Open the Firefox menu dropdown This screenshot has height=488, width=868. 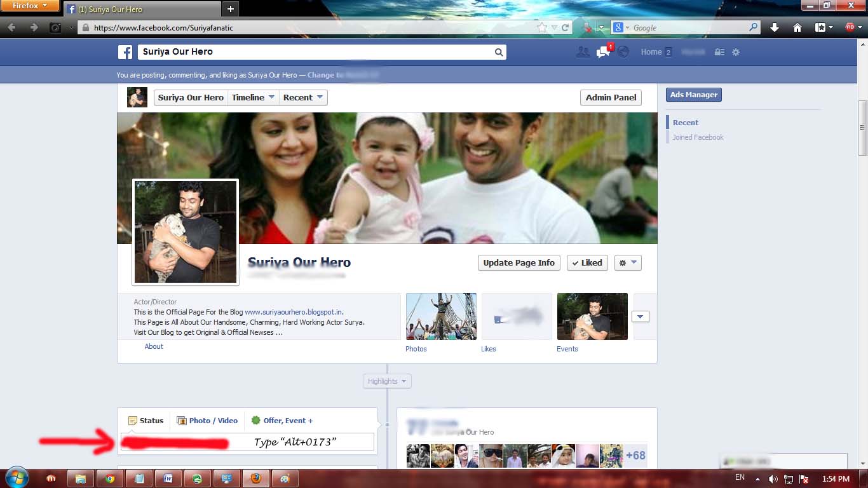coord(30,6)
